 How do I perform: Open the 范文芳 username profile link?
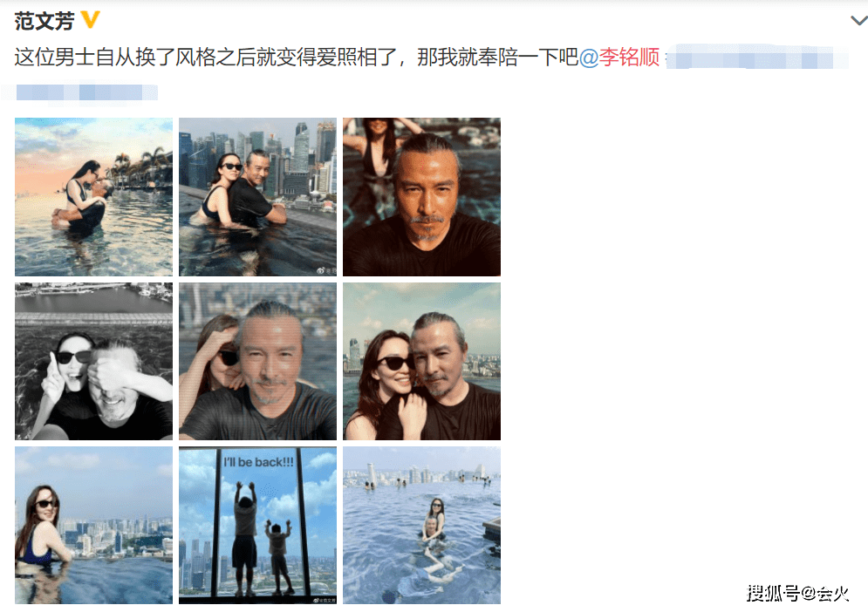44,21
